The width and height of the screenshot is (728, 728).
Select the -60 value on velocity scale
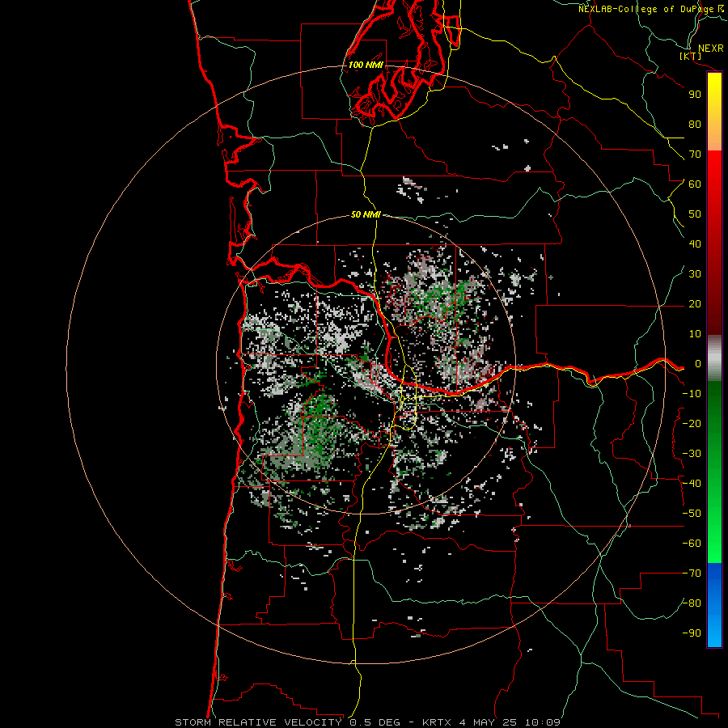pos(692,544)
